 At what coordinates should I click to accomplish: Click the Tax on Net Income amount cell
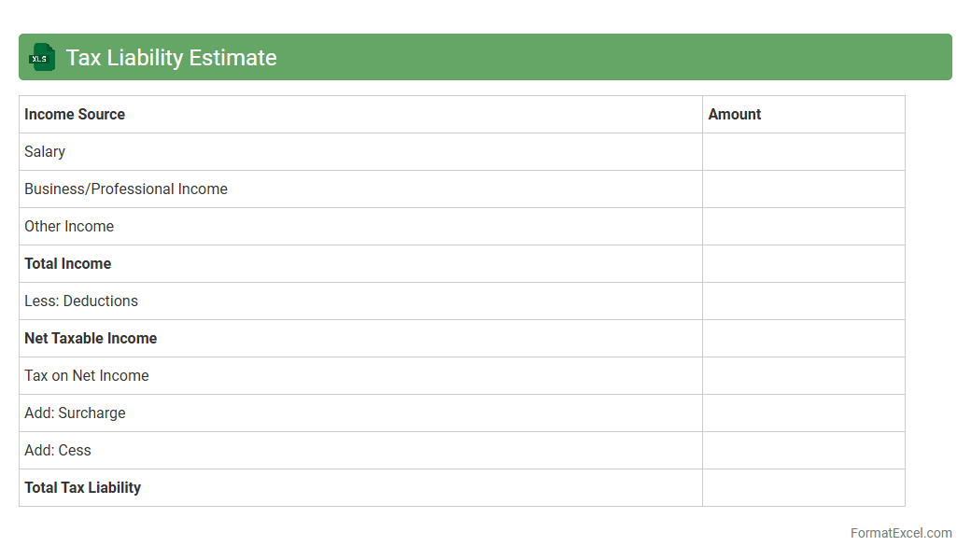(x=803, y=375)
